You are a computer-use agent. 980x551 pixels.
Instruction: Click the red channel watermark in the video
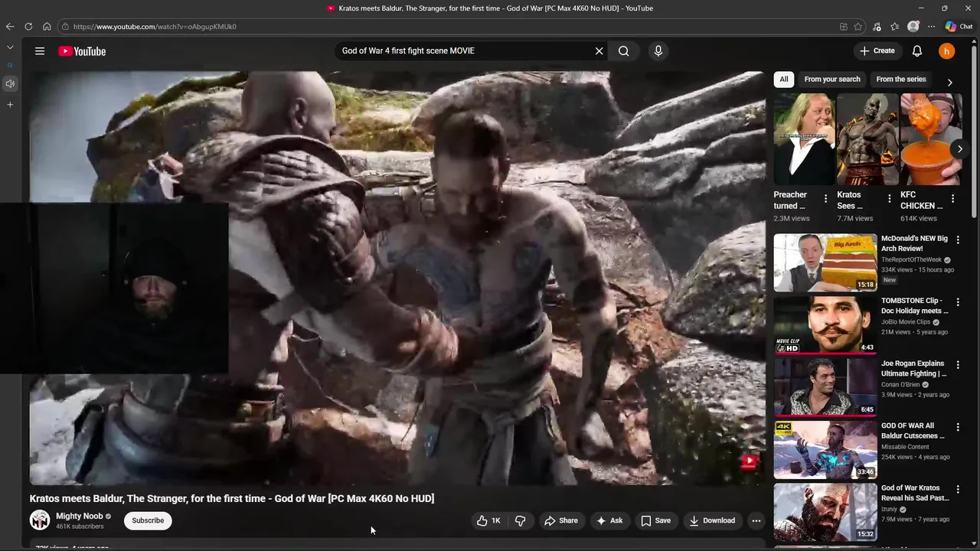point(749,461)
